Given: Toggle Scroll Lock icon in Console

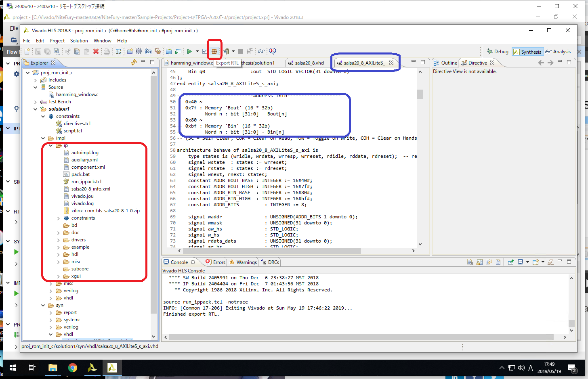Looking at the screenshot, I should pyautogui.click(x=480, y=262).
